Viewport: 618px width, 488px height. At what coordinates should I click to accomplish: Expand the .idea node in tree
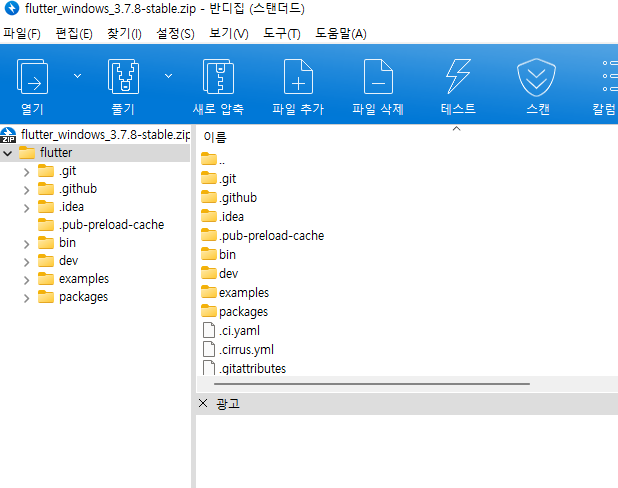point(26,208)
